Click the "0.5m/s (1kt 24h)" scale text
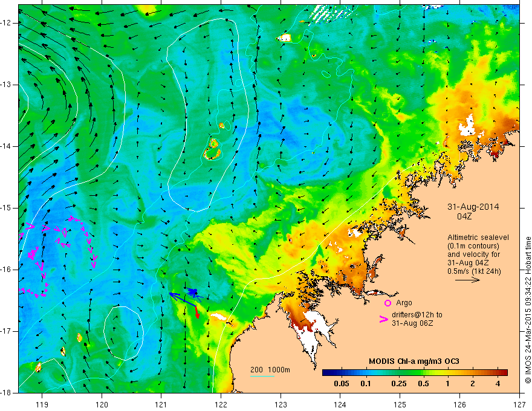532x411 pixels. [474, 271]
